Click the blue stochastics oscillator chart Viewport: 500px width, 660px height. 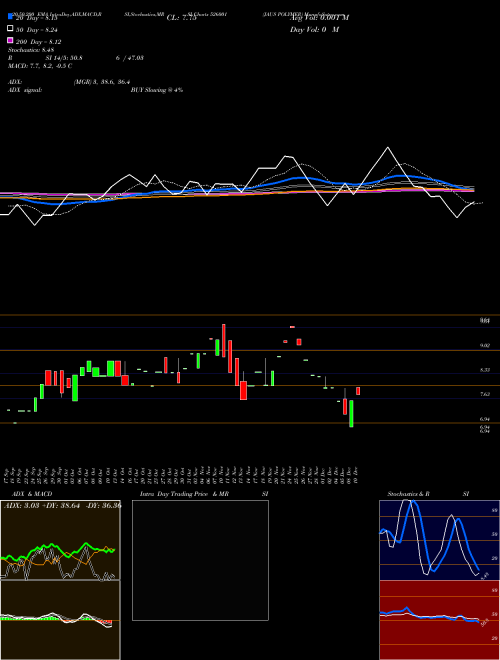(x=439, y=540)
